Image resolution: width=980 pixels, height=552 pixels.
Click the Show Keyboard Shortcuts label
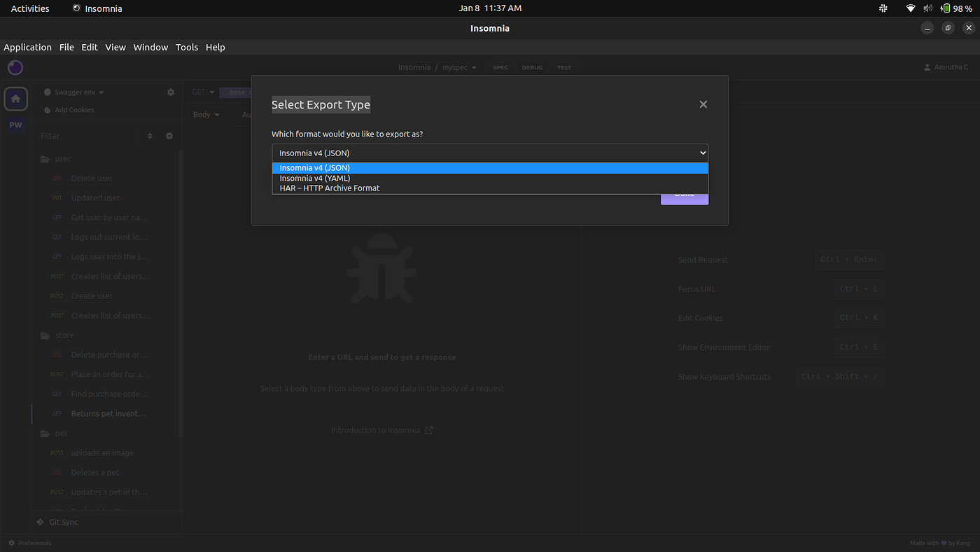724,377
